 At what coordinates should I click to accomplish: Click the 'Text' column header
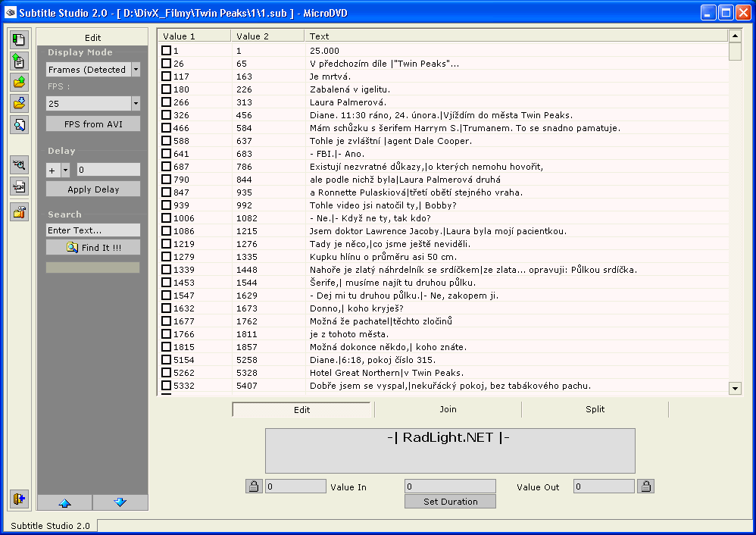pos(516,36)
